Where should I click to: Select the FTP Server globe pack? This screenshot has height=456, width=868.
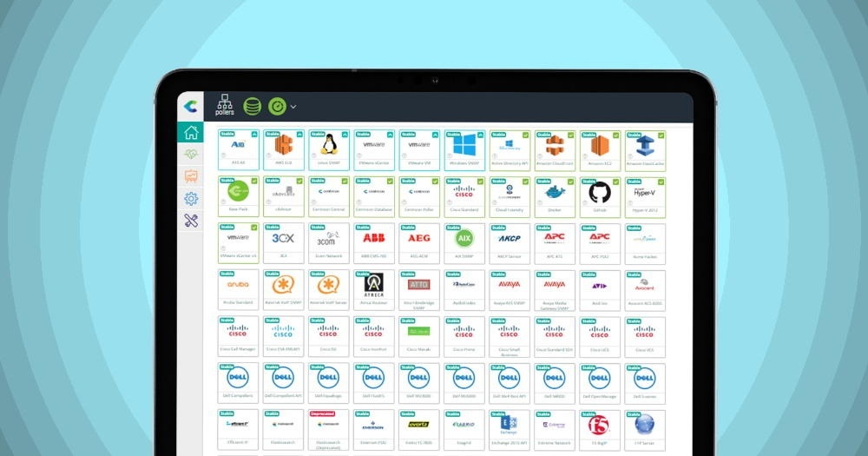point(646,431)
